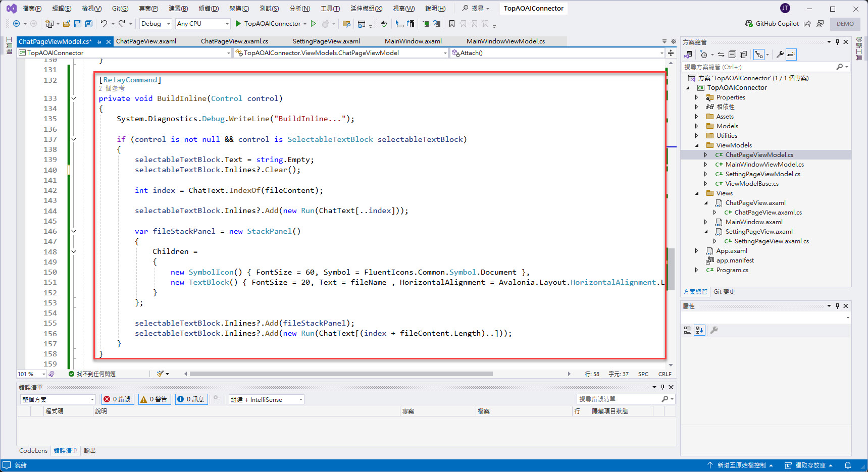Open the 工具(T) menu
Image resolution: width=868 pixels, height=472 pixels.
click(x=330, y=9)
